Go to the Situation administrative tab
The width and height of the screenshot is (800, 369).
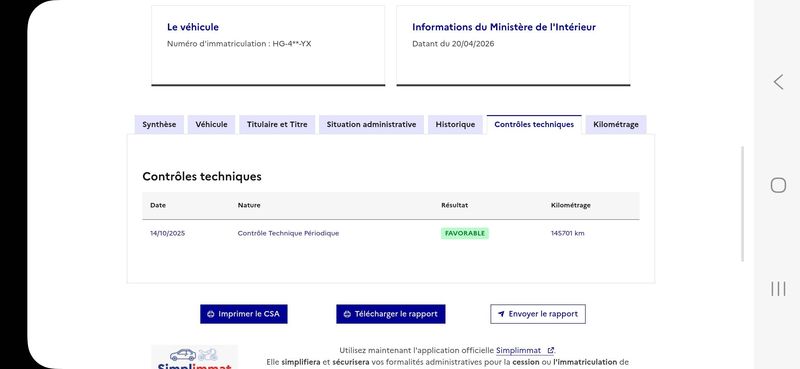tap(371, 125)
